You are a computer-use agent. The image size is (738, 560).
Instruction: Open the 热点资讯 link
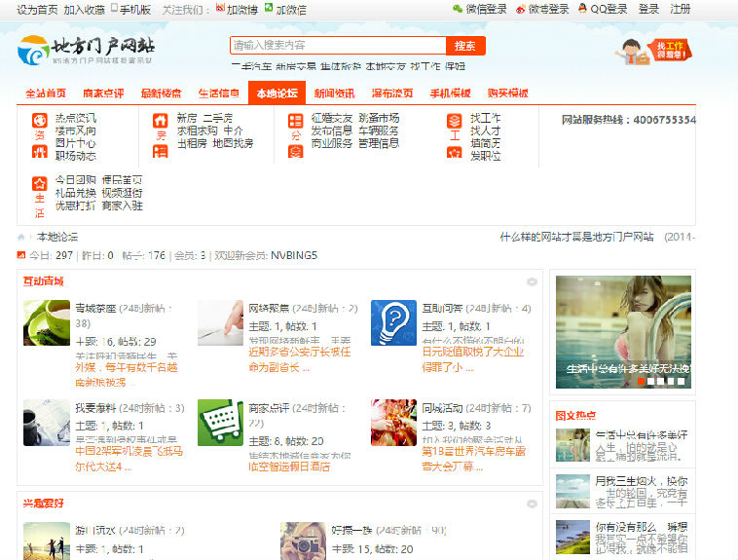76,118
